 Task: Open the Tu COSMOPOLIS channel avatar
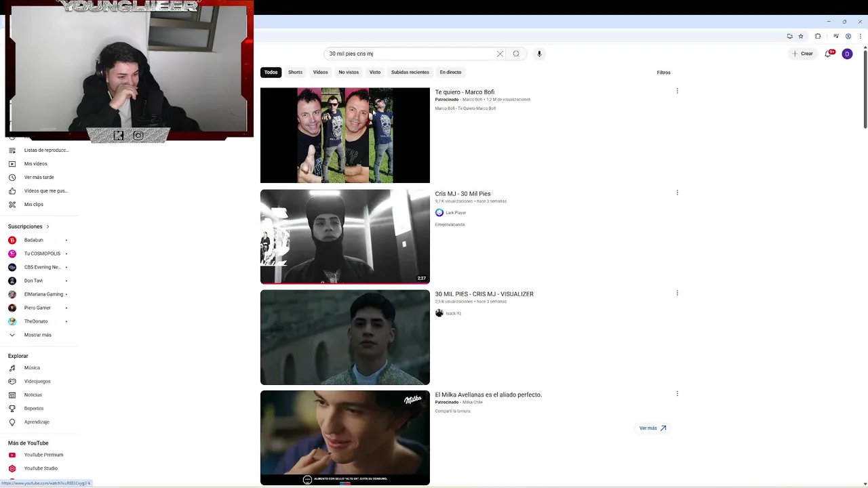(x=12, y=253)
